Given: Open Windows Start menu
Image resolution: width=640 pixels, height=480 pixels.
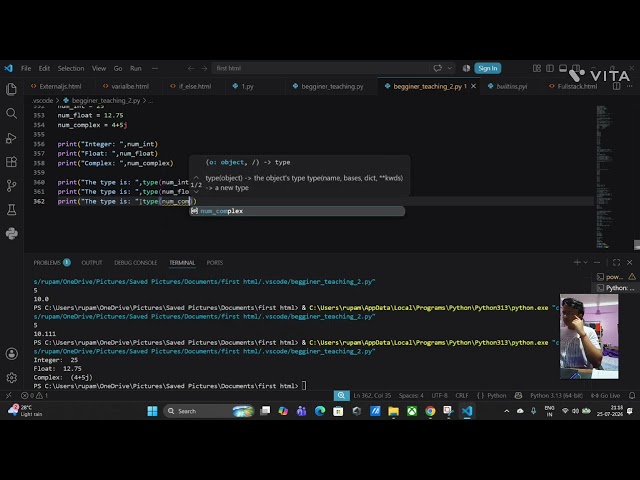Looking at the screenshot, I should [x=152, y=411].
